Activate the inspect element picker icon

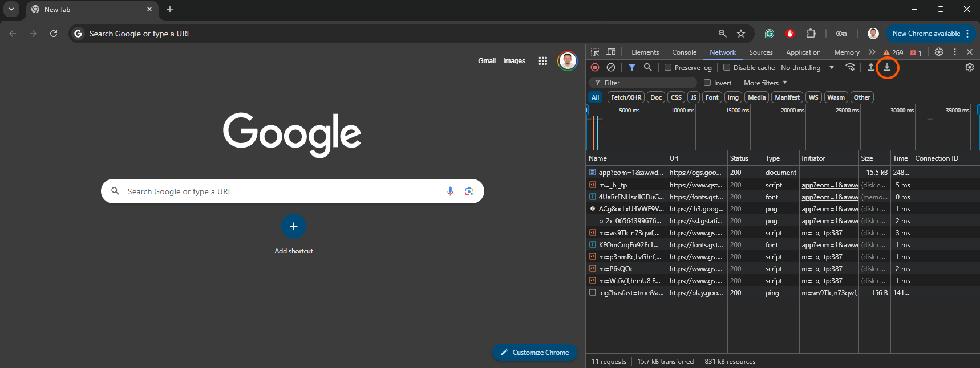[x=595, y=52]
